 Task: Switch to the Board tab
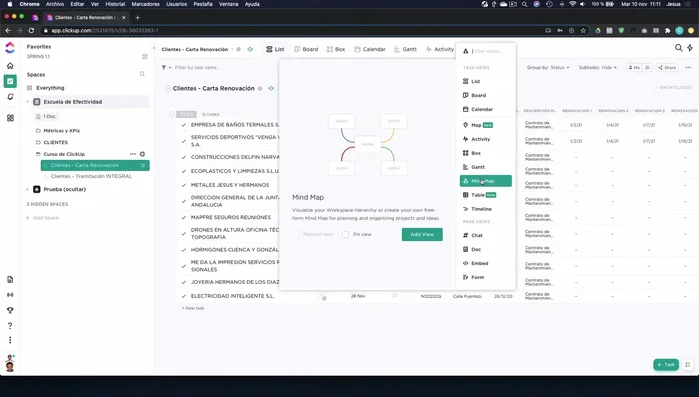pos(306,49)
